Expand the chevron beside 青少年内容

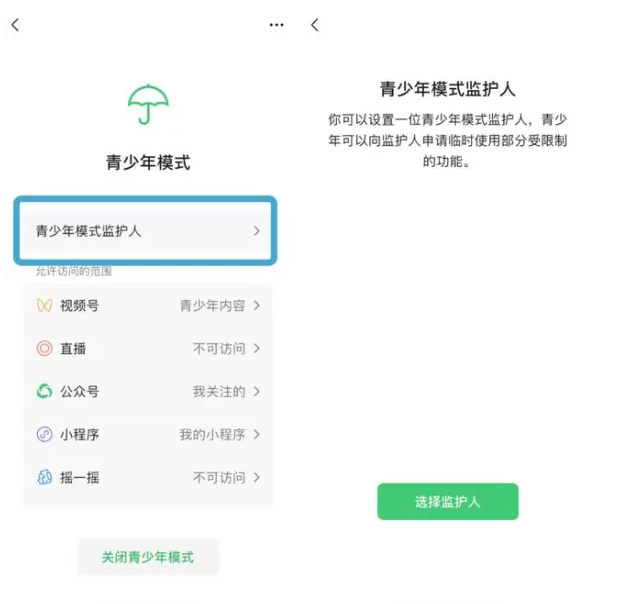click(256, 305)
